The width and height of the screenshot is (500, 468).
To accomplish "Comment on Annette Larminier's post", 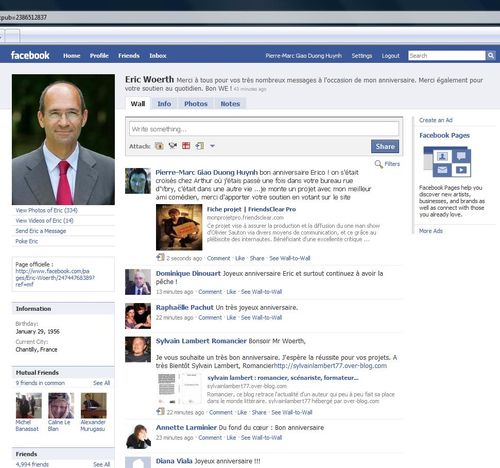I will coord(210,438).
